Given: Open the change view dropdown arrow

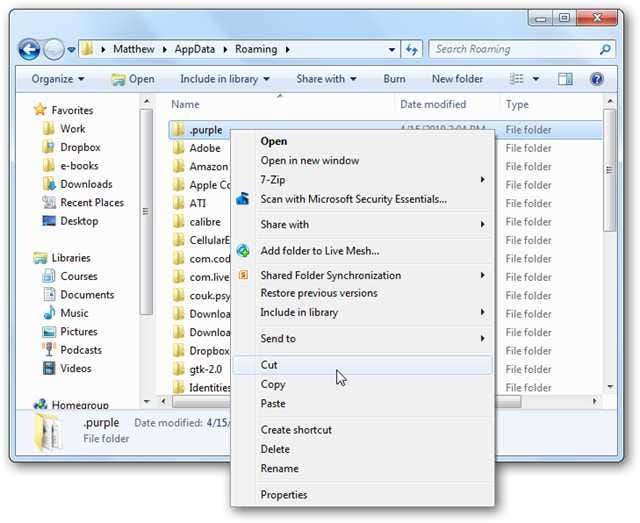Looking at the screenshot, I should (x=536, y=79).
